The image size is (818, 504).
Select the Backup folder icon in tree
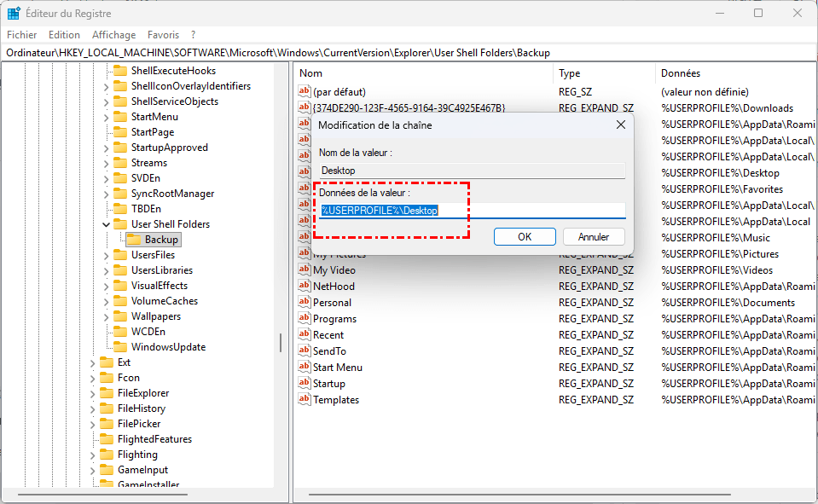[x=134, y=240]
